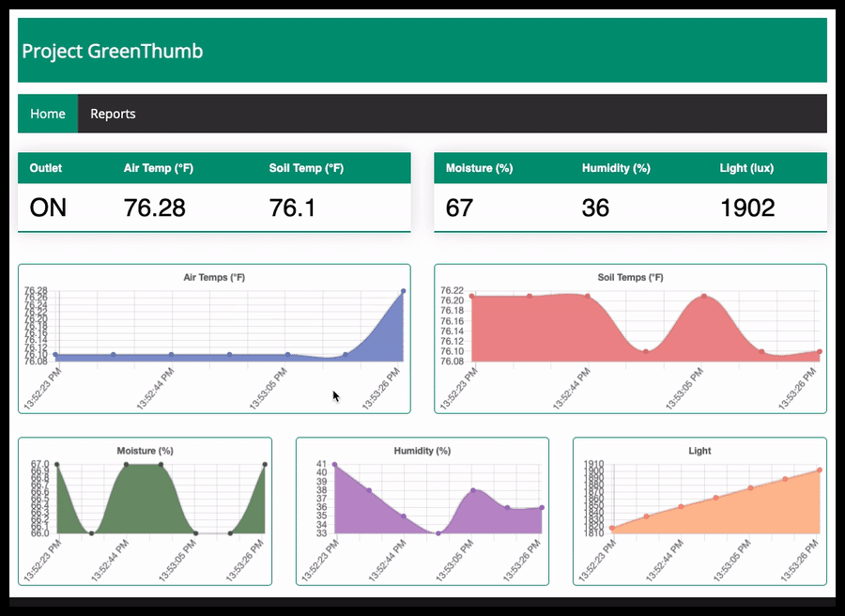Screen dimensions: 845x616
Task: Select the Home navigation tab
Action: click(x=48, y=114)
